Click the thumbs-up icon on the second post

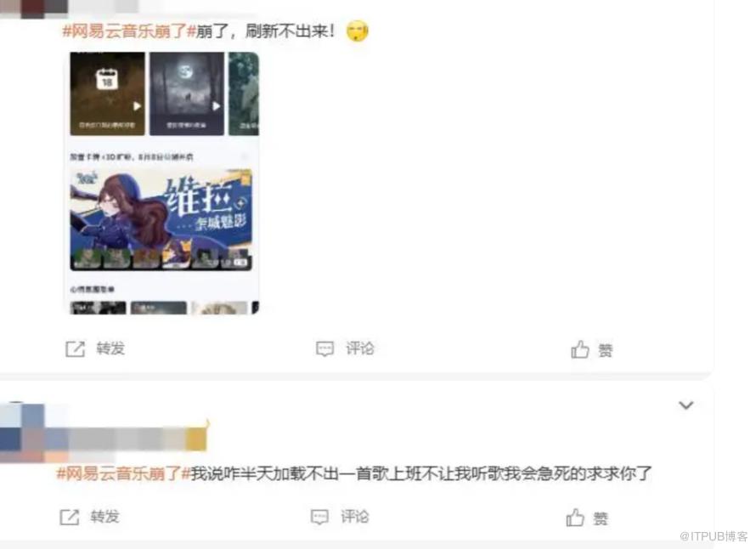click(x=575, y=518)
